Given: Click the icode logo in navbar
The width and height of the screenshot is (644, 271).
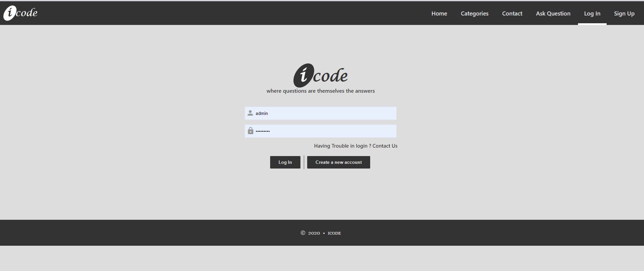Looking at the screenshot, I should 21,13.
